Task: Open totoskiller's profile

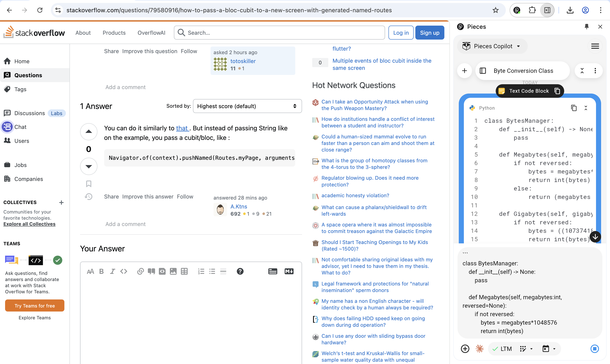Action: point(243,61)
